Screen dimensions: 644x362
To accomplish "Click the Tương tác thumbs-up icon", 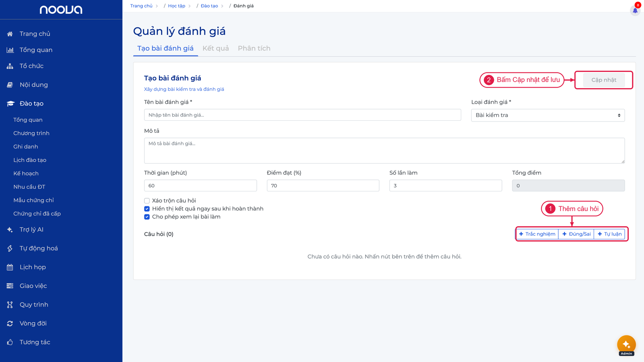I will pyautogui.click(x=10, y=342).
